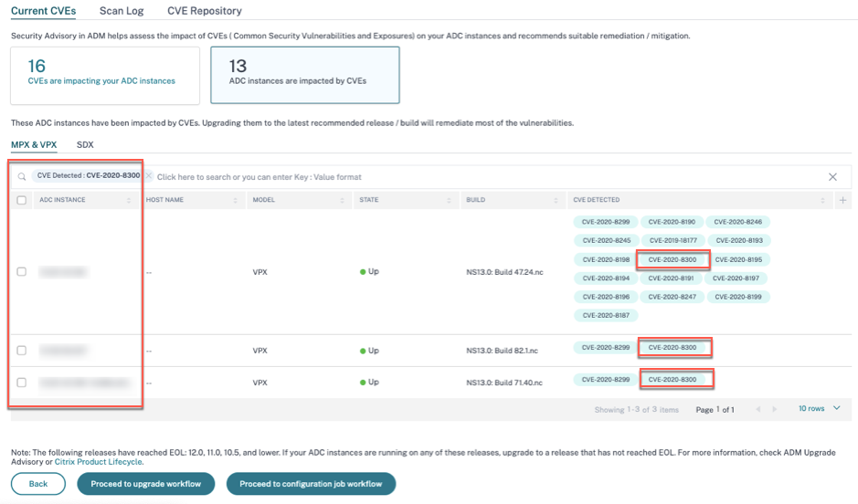The image size is (858, 504).
Task: Check the Build 71.40.nc instance row
Action: 21,382
